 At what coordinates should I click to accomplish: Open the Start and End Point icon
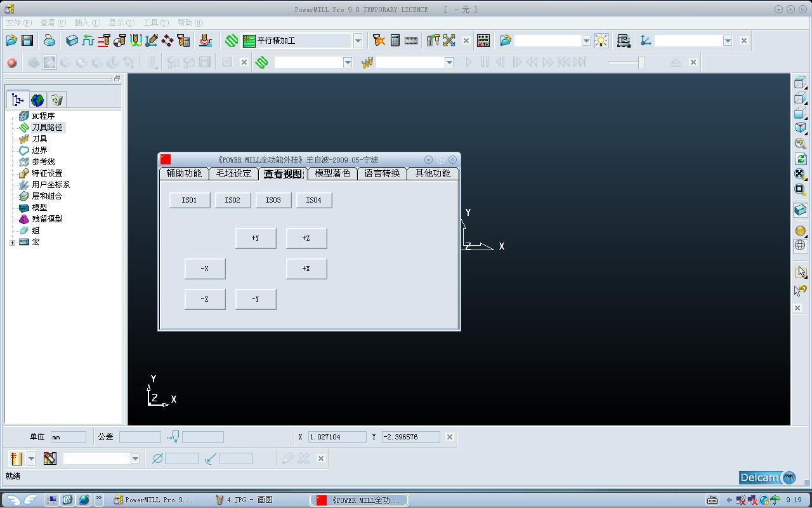pos(119,41)
